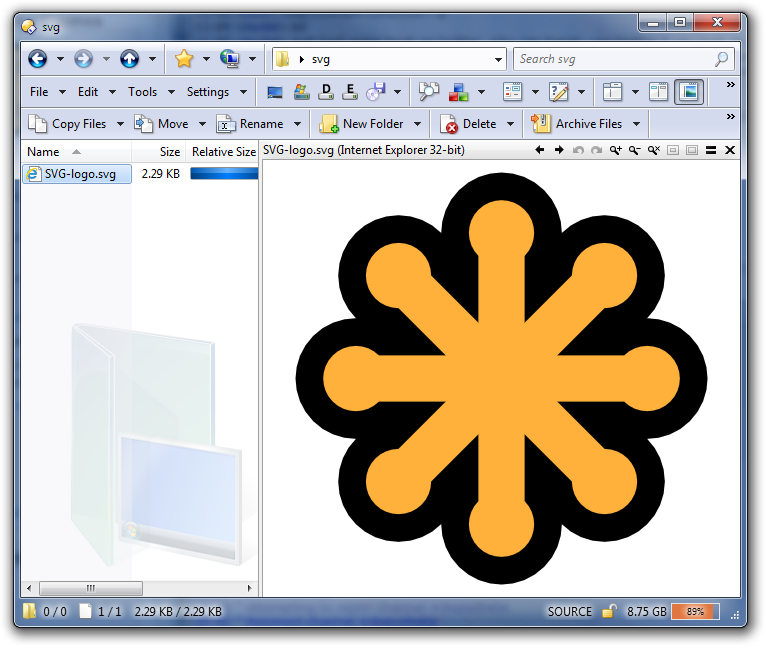Image resolution: width=765 pixels, height=647 pixels.
Task: Click the small frame fit-to-page viewer icon
Action: 673,150
